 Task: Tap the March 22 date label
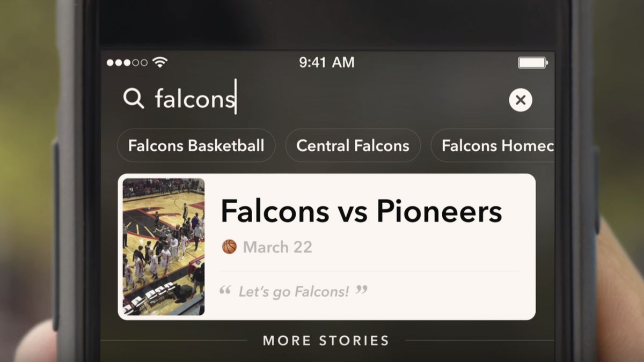(x=277, y=247)
